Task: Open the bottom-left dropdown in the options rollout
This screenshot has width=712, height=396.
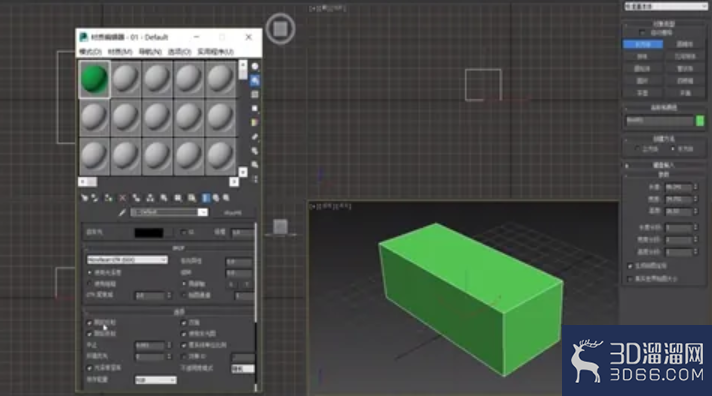Action: pos(156,380)
